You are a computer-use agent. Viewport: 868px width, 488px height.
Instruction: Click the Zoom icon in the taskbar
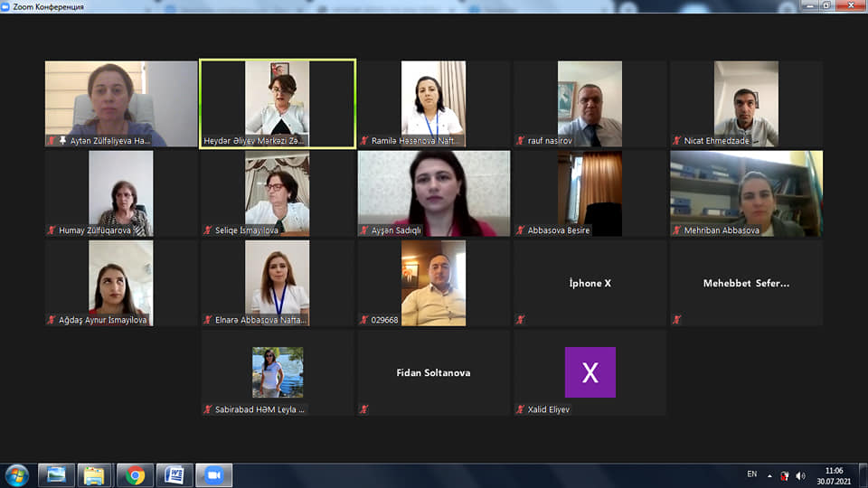coord(214,474)
